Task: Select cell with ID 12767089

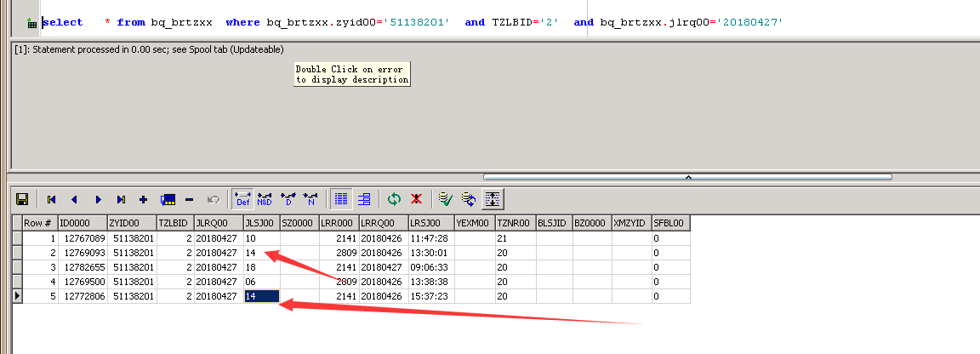Action: pos(82,238)
